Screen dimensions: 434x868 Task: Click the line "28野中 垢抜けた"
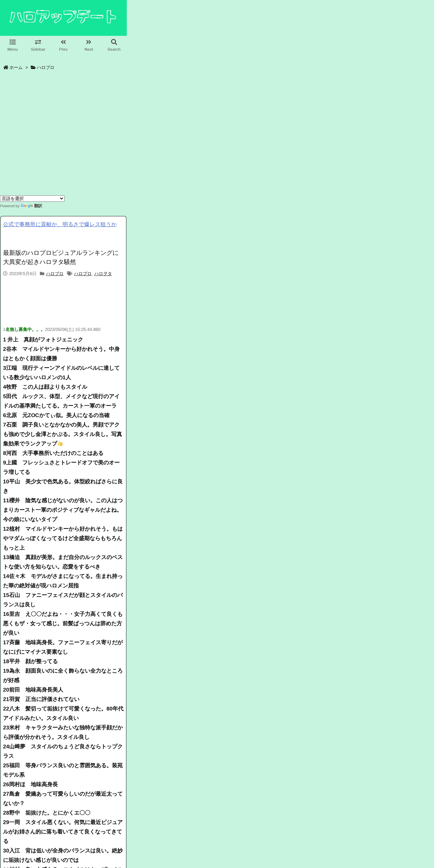47,813
